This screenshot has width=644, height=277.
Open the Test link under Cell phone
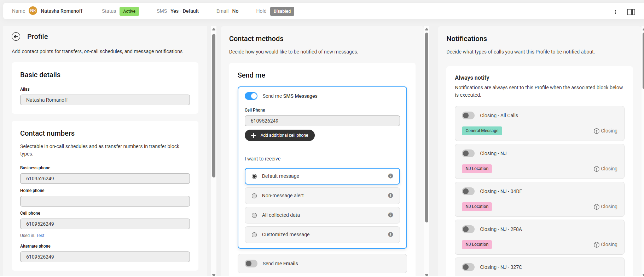tap(40, 236)
